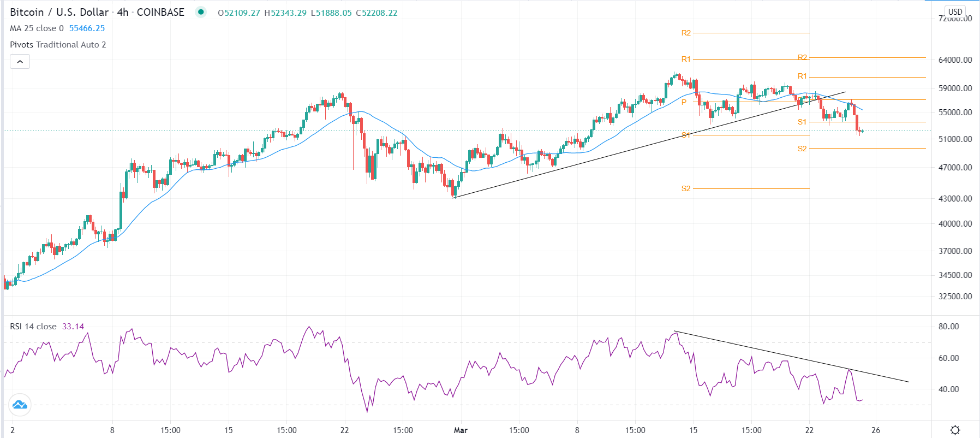The image size is (980, 438).
Task: Select the descending trendline on RSI pane
Action: 791,357
